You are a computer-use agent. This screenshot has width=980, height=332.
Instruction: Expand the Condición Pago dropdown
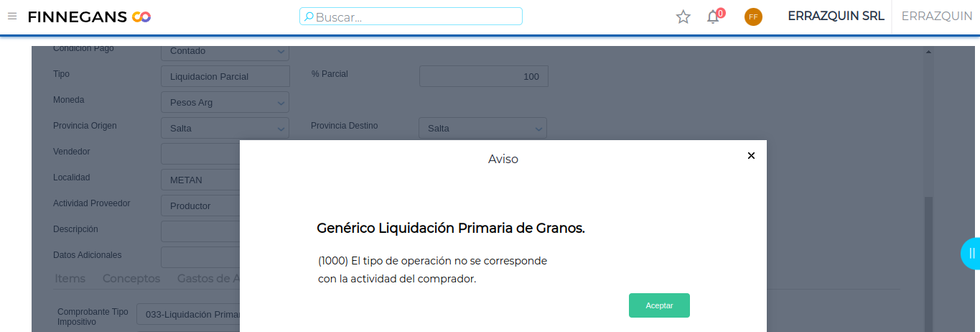(x=280, y=51)
